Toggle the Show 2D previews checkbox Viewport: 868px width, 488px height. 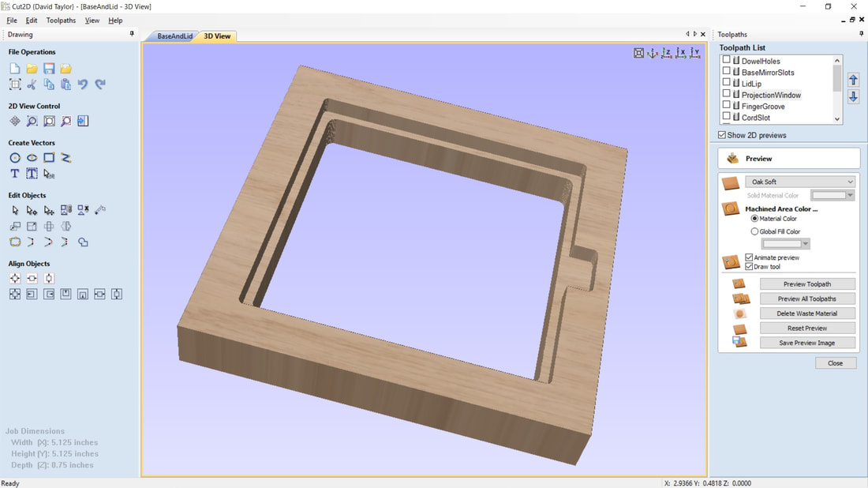point(722,135)
